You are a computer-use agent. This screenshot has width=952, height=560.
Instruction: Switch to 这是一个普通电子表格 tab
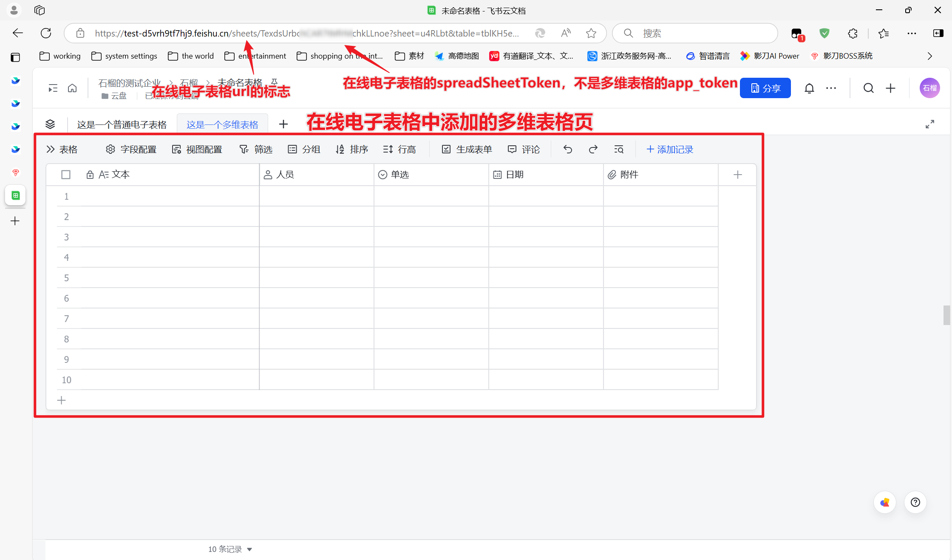[x=122, y=124]
